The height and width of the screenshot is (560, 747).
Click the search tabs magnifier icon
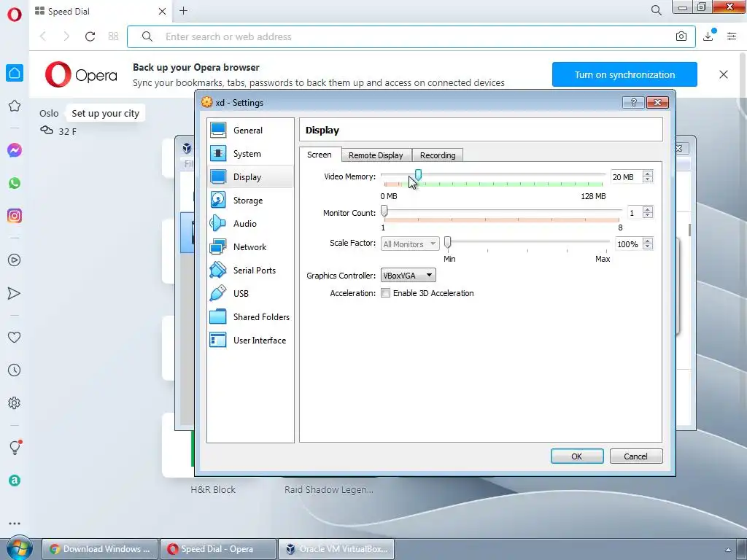pos(656,10)
